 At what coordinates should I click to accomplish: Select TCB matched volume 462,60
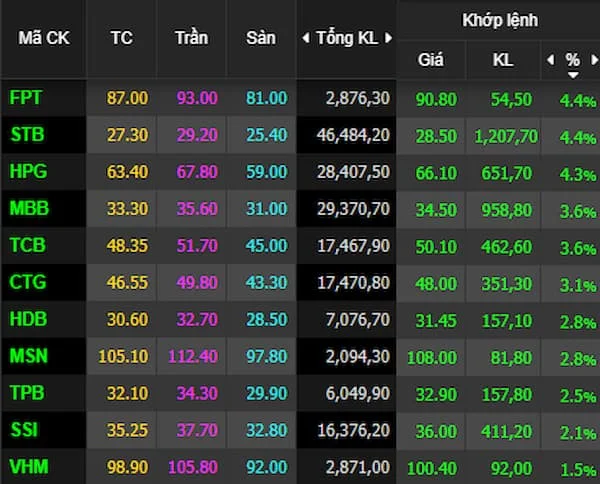[507, 248]
